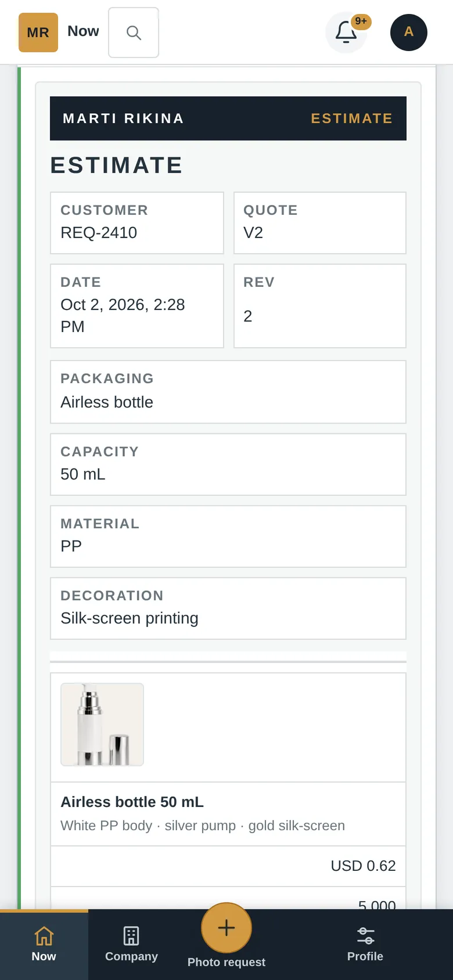Image resolution: width=453 pixels, height=980 pixels.
Task: Click the date Oct 2, 2026, 2:28 PM
Action: coord(123,315)
